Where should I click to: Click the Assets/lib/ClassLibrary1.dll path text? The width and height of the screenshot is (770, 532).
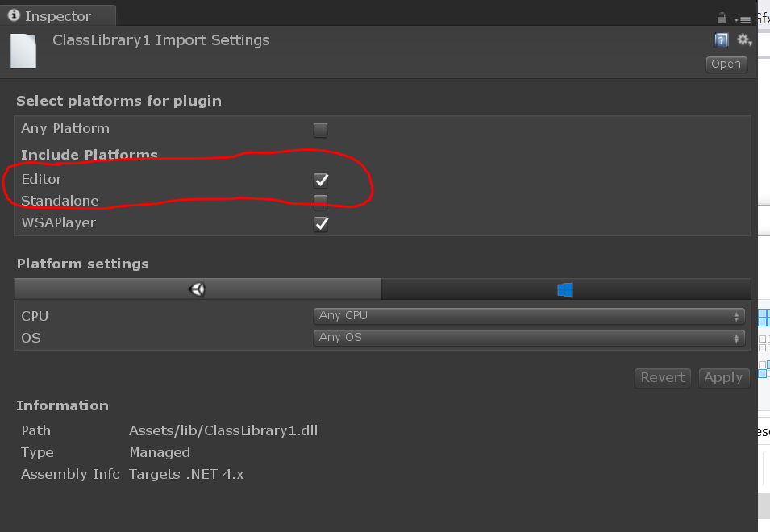pyautogui.click(x=223, y=430)
